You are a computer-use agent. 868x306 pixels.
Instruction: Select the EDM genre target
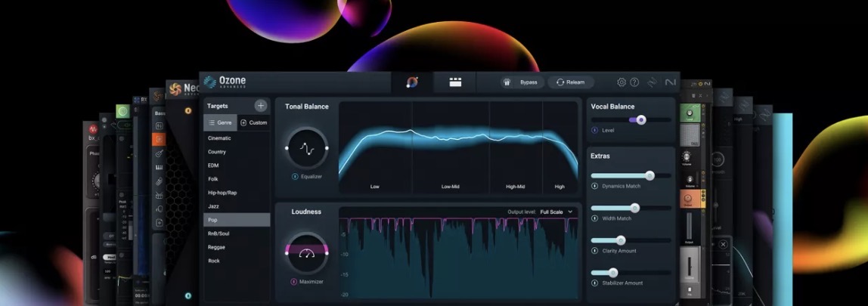pyautogui.click(x=237, y=165)
